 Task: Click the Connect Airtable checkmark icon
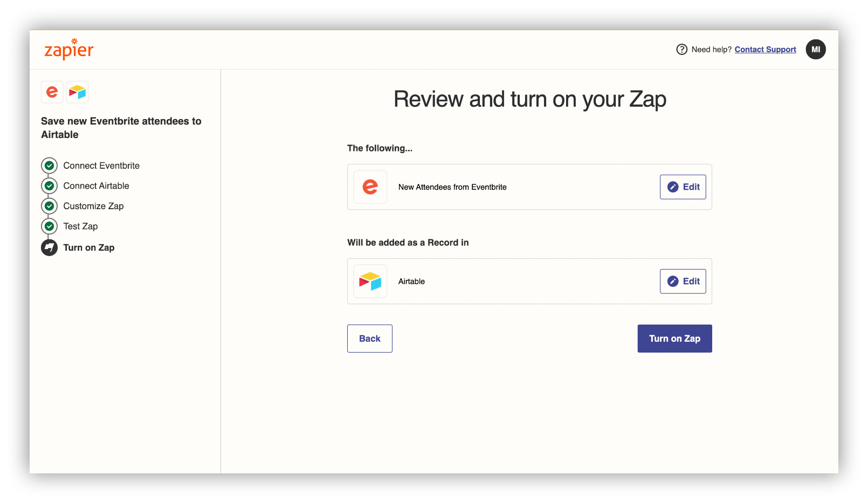[49, 186]
